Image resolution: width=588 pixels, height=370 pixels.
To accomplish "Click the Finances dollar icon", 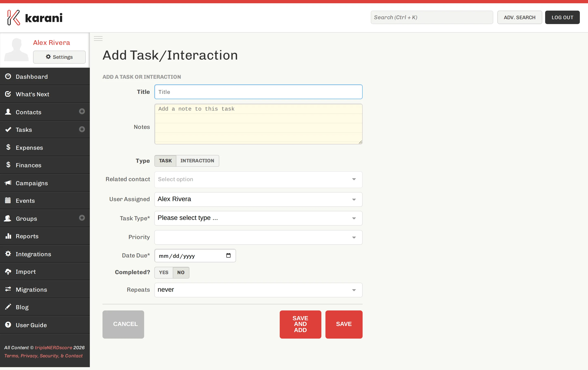I will coord(8,165).
